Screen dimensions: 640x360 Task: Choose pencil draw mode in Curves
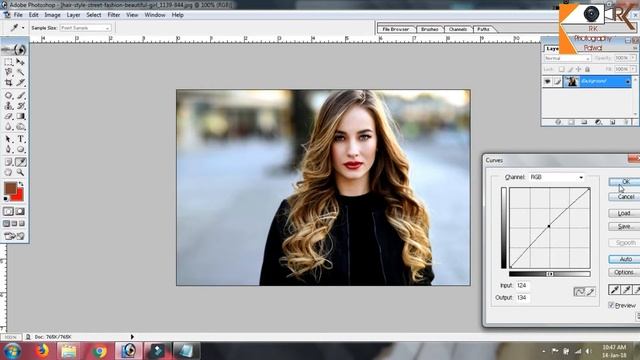(590, 291)
